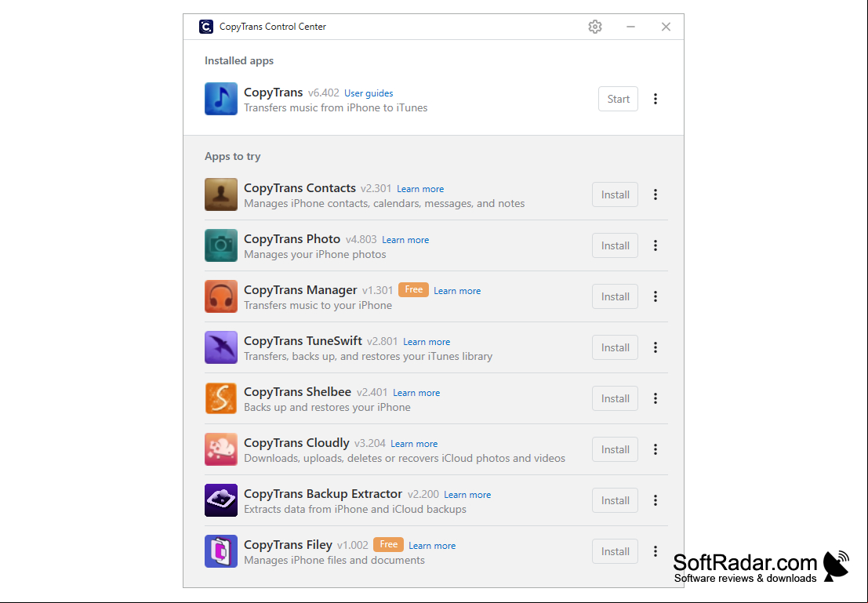This screenshot has height=603, width=868.
Task: Click 'Transfers music from iPhone to iTunes' description
Action: pos(336,108)
